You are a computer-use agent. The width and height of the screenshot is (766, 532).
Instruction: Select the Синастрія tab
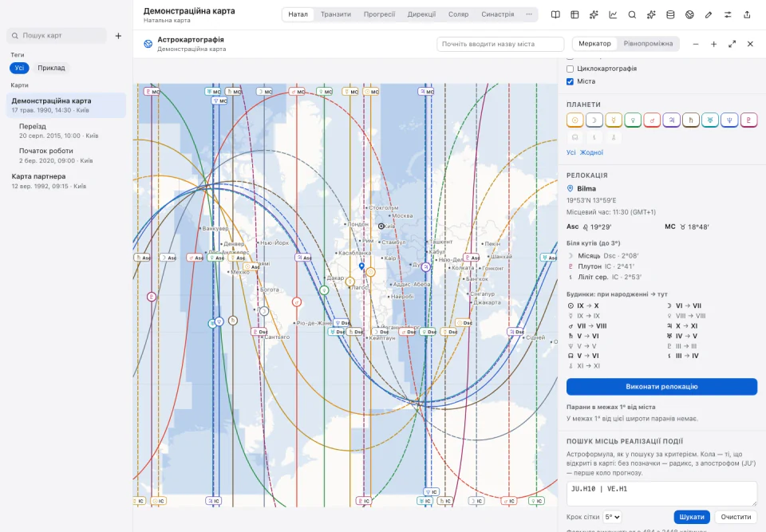(497, 14)
